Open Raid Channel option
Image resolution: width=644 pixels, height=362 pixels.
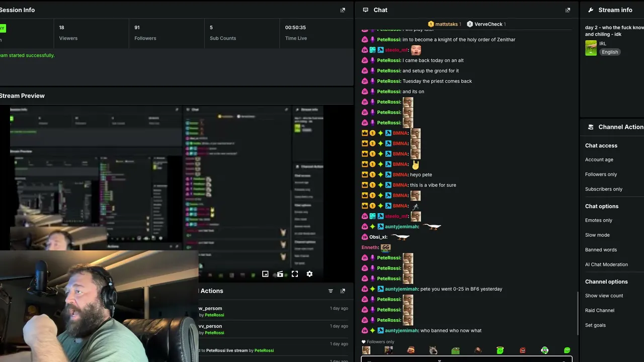600,310
